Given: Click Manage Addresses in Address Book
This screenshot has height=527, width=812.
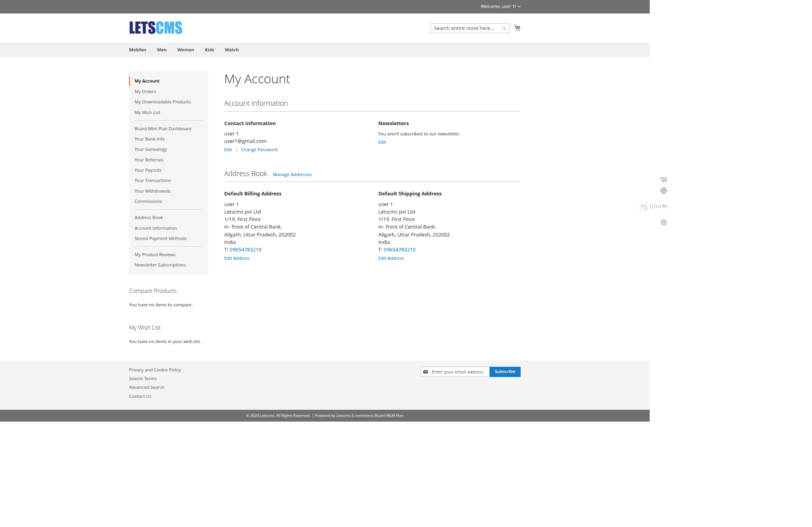Looking at the screenshot, I should (292, 174).
